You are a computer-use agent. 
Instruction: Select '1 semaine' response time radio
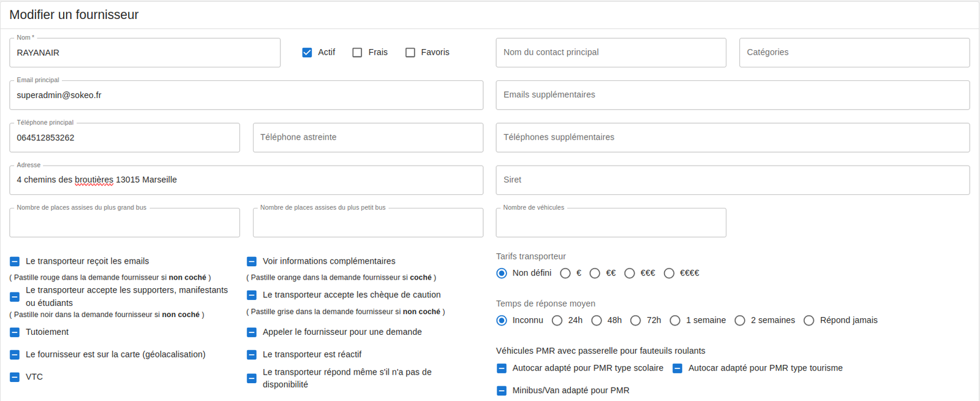(675, 321)
